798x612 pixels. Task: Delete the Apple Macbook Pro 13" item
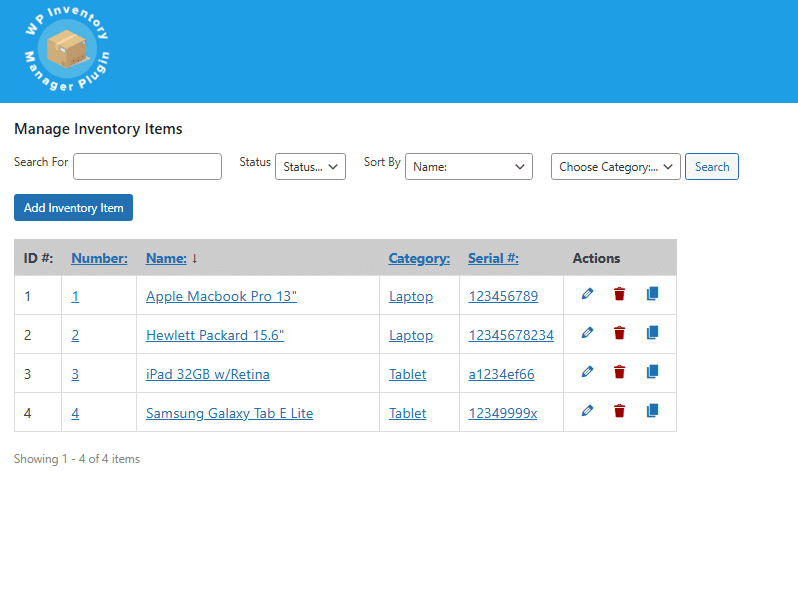coord(619,294)
